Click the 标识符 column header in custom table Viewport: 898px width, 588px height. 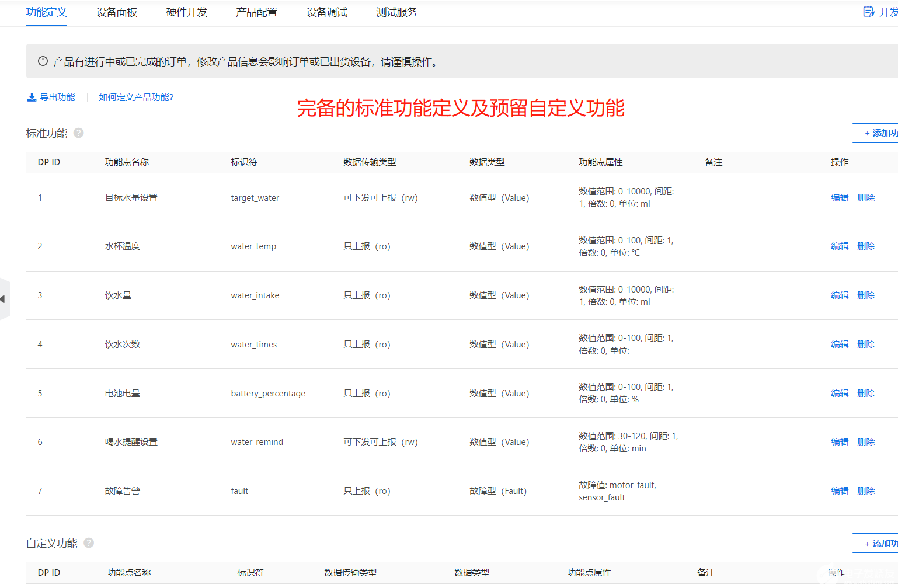click(x=250, y=573)
